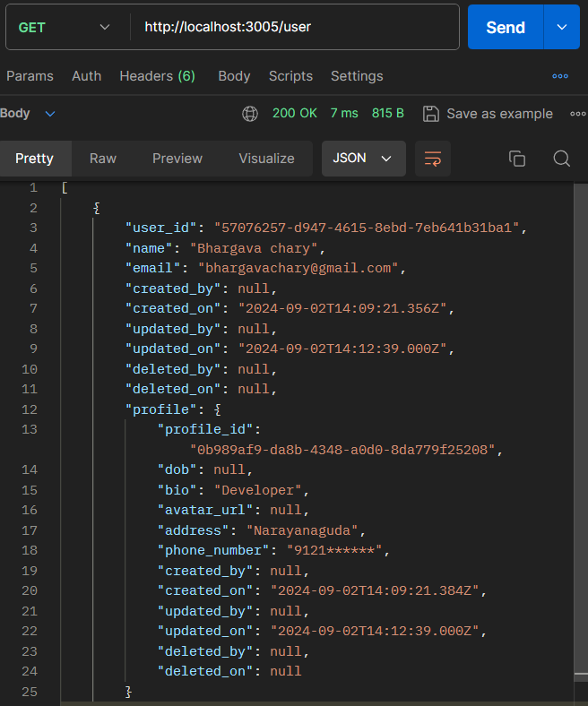
Task: Click the 815 B response size
Action: 388,113
